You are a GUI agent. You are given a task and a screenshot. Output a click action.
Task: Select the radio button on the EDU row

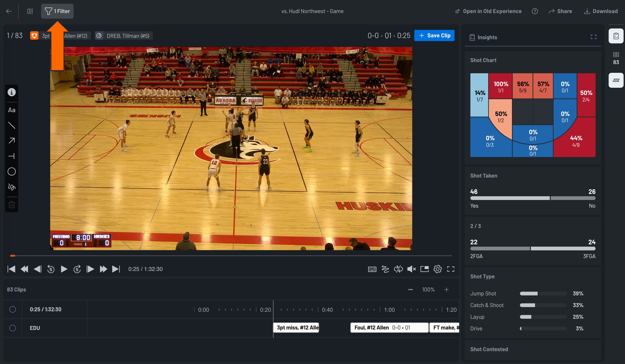coord(13,328)
